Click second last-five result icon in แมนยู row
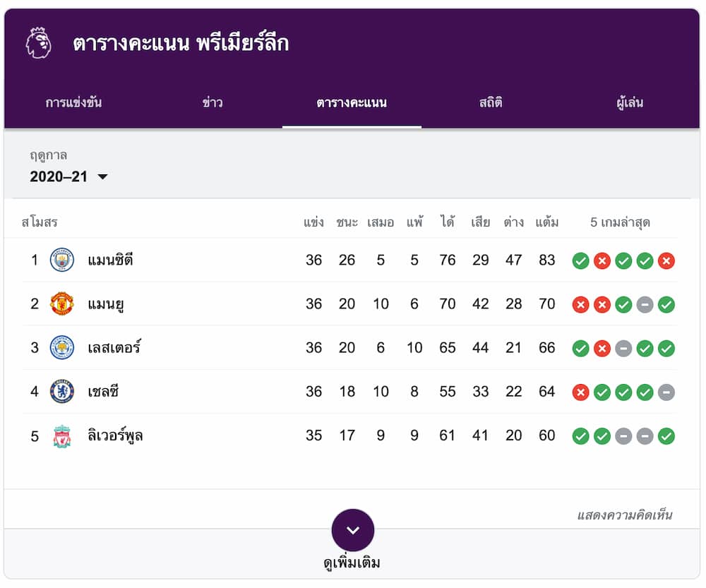This screenshot has height=588, width=706. pos(602,305)
